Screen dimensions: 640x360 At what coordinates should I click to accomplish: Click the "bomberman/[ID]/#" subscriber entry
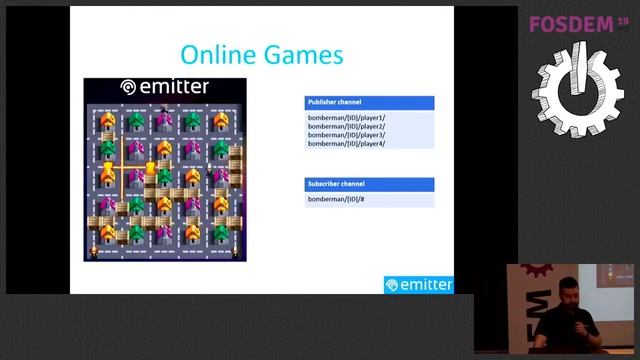click(x=336, y=199)
